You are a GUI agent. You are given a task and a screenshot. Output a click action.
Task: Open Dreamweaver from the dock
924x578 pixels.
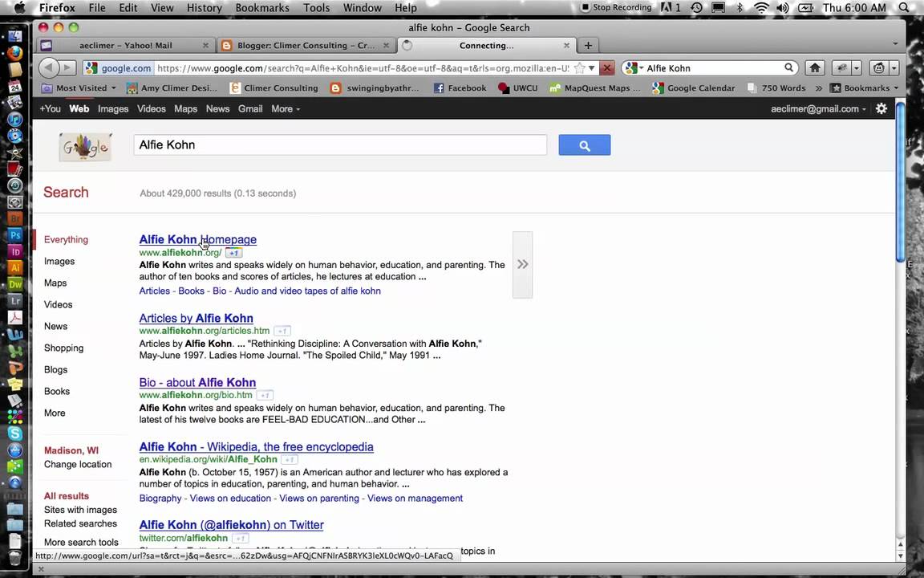pos(14,284)
